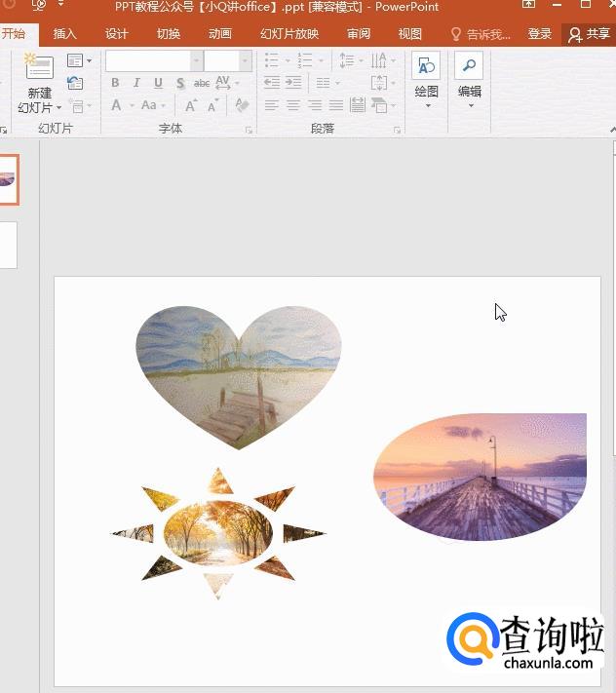Toggle Italic formatting
This screenshot has height=693, width=616.
pos(136,83)
